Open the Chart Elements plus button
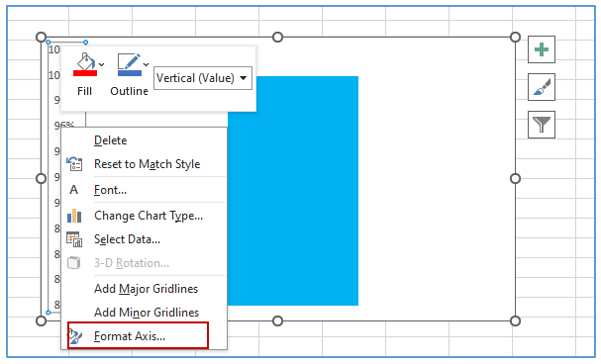 (542, 49)
